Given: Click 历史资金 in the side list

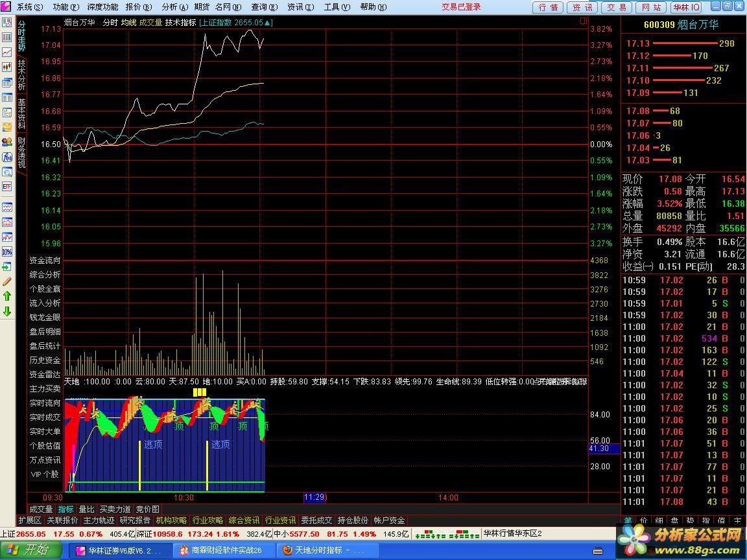Looking at the screenshot, I should click(x=45, y=360).
